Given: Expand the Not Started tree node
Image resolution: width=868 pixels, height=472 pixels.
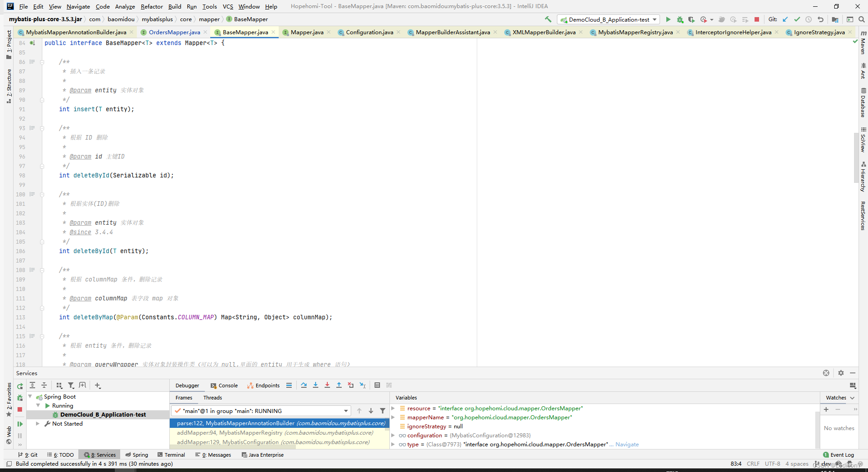Looking at the screenshot, I should tap(38, 424).
